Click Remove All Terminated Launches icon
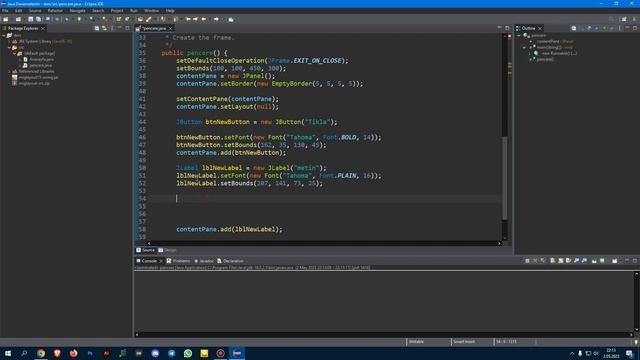 pos(543,260)
